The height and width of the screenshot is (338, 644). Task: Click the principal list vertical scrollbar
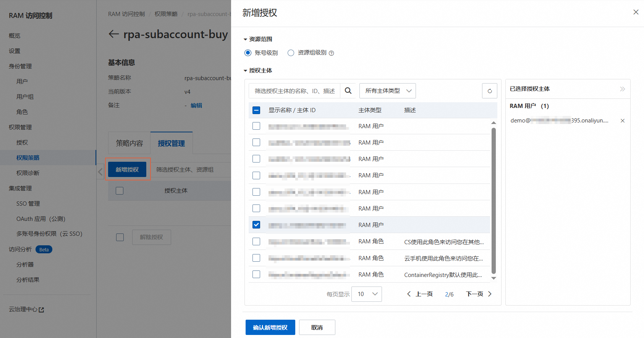pos(494,201)
